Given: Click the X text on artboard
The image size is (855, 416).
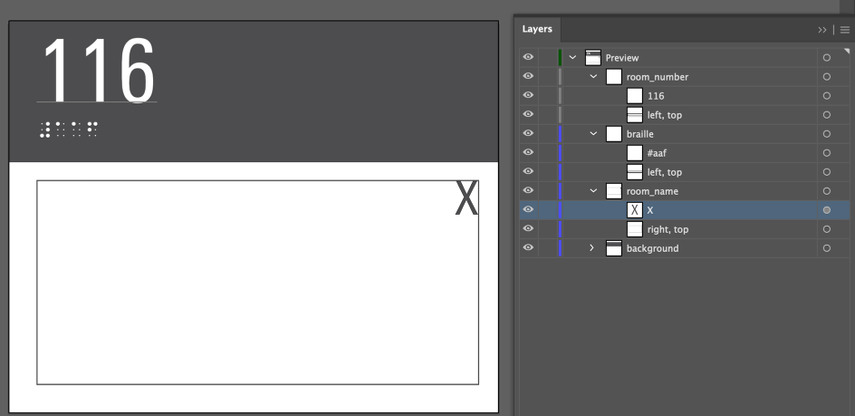Looking at the screenshot, I should click(x=466, y=198).
